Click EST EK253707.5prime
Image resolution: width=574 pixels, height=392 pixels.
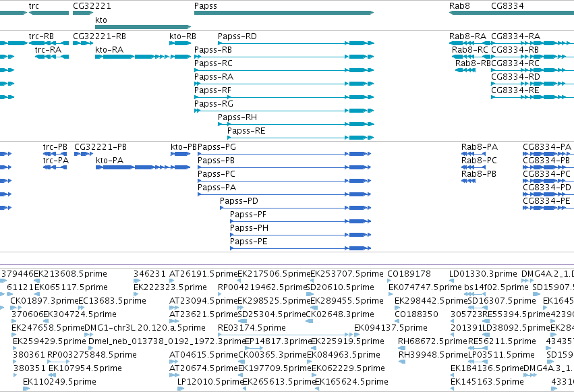[x=347, y=274]
